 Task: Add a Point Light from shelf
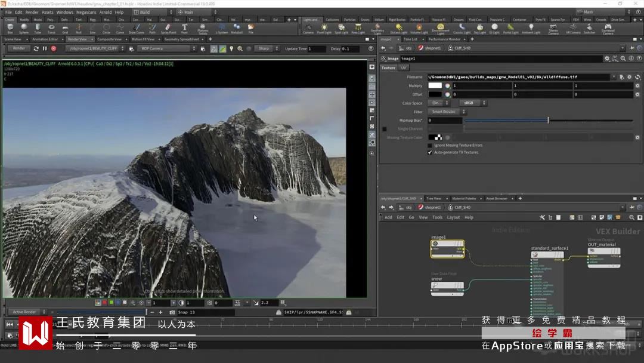324,28
